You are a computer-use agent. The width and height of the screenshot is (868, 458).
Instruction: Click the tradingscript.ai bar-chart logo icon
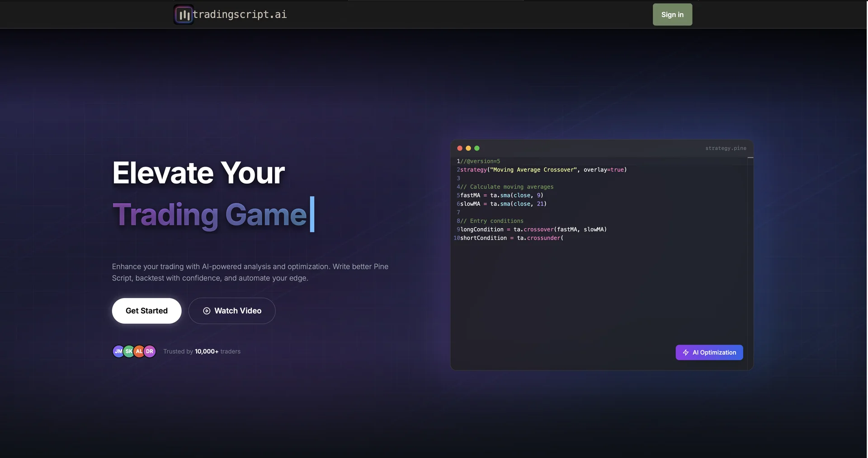[184, 14]
